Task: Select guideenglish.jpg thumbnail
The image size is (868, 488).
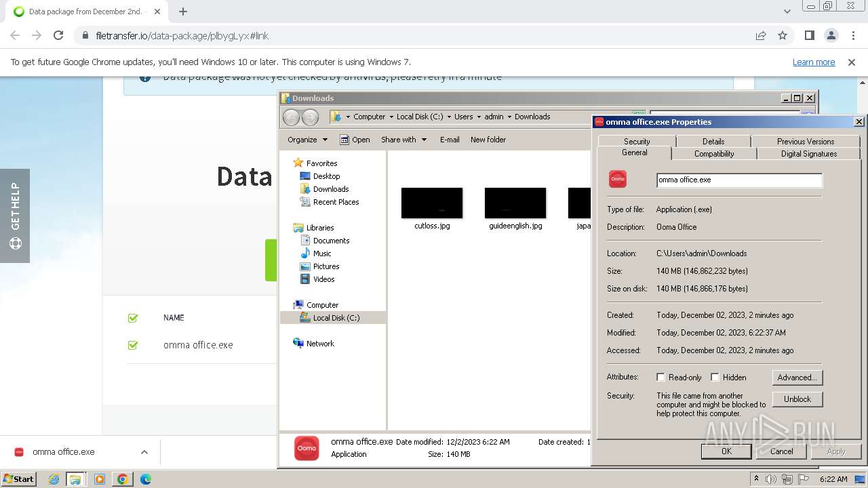Action: coord(515,203)
